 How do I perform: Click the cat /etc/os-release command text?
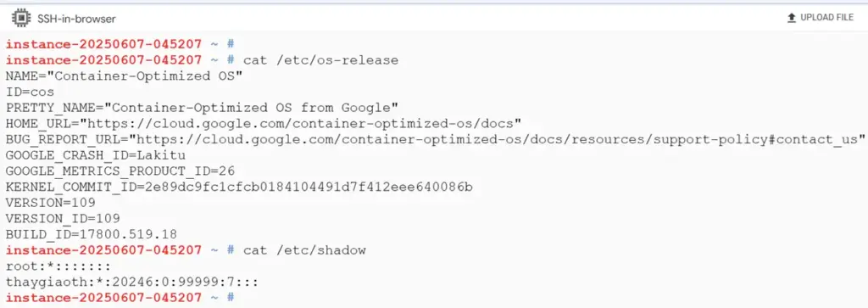click(320, 60)
